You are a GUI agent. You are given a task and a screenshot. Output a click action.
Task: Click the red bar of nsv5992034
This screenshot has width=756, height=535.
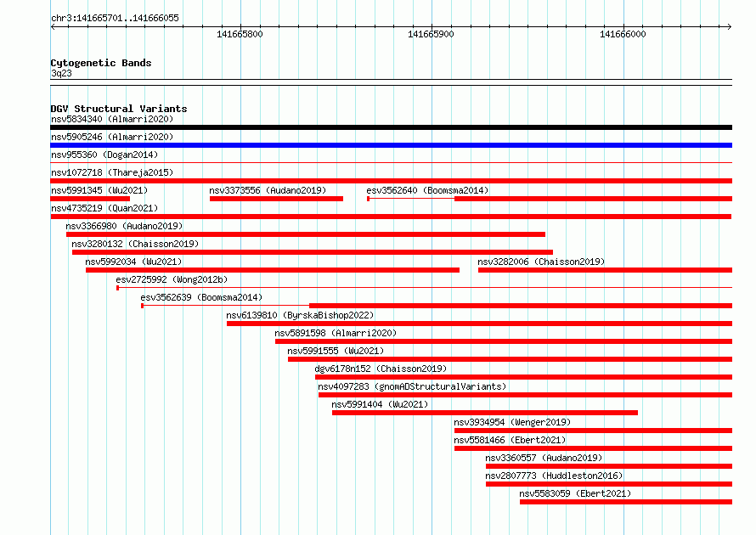tap(273, 270)
